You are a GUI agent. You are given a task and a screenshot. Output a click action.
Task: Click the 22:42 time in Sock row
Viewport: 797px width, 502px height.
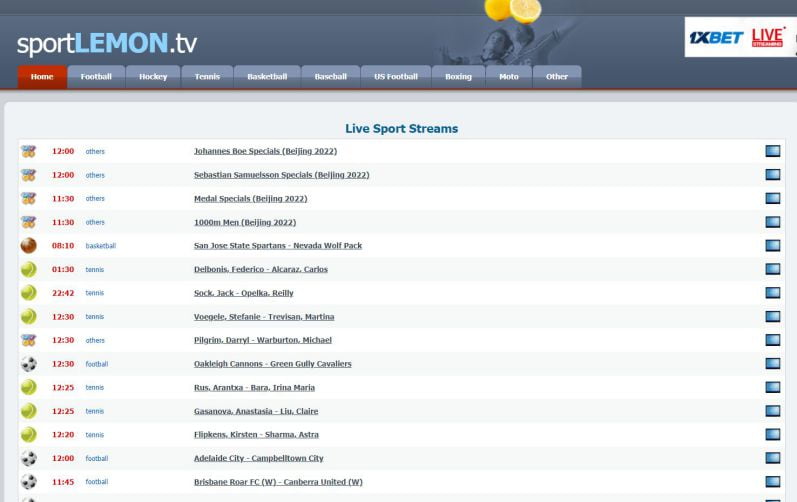[63, 293]
